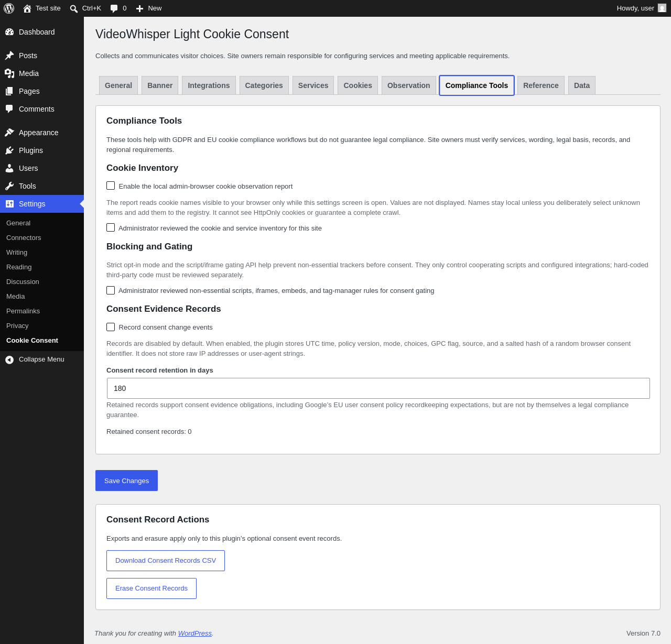The width and height of the screenshot is (671, 644).
Task: Open the Test site home icon
Action: 27,8
